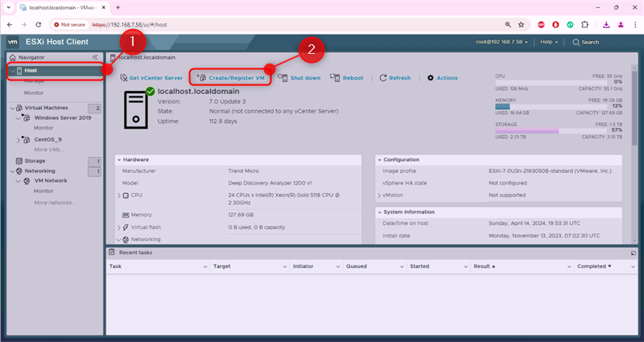
Task: Sort by Task column header
Action: pyautogui.click(x=115, y=266)
